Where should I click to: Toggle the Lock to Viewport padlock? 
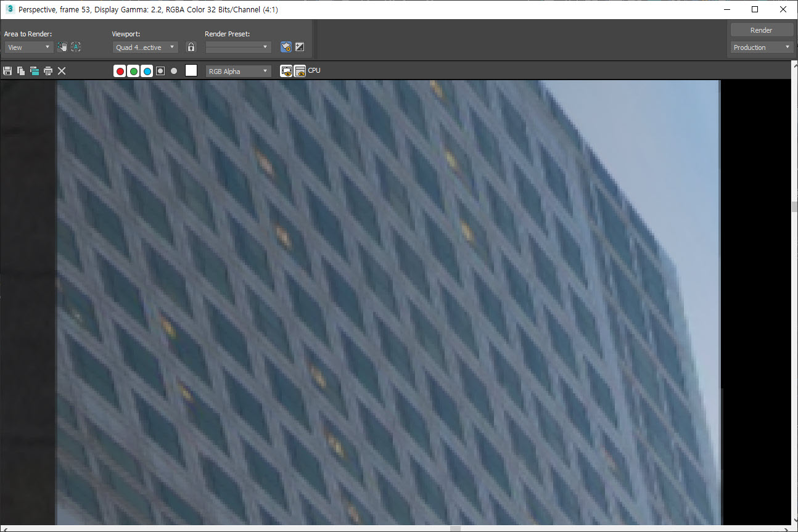click(x=191, y=47)
